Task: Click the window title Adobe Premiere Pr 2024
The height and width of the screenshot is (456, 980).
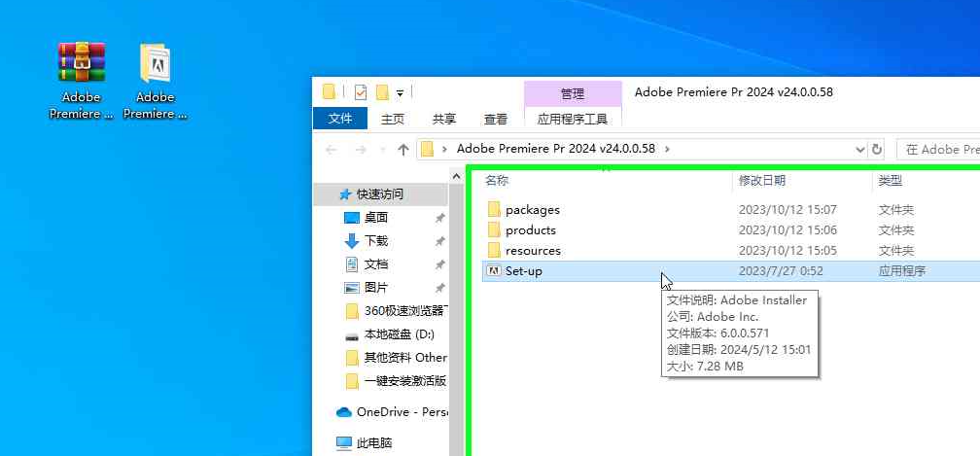Action: click(x=734, y=91)
